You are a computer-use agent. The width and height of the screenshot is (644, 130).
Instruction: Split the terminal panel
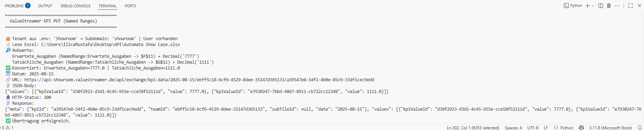pos(601,6)
